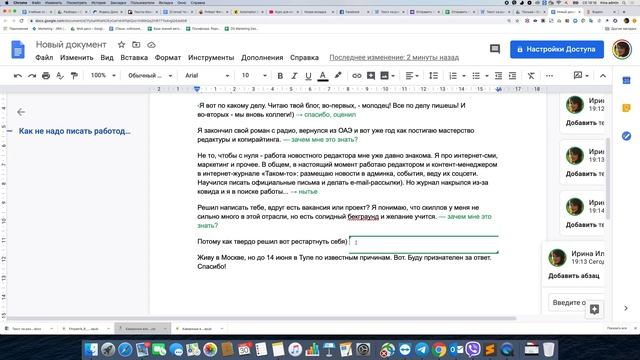Open the Calendar side panel icon

coord(626,80)
